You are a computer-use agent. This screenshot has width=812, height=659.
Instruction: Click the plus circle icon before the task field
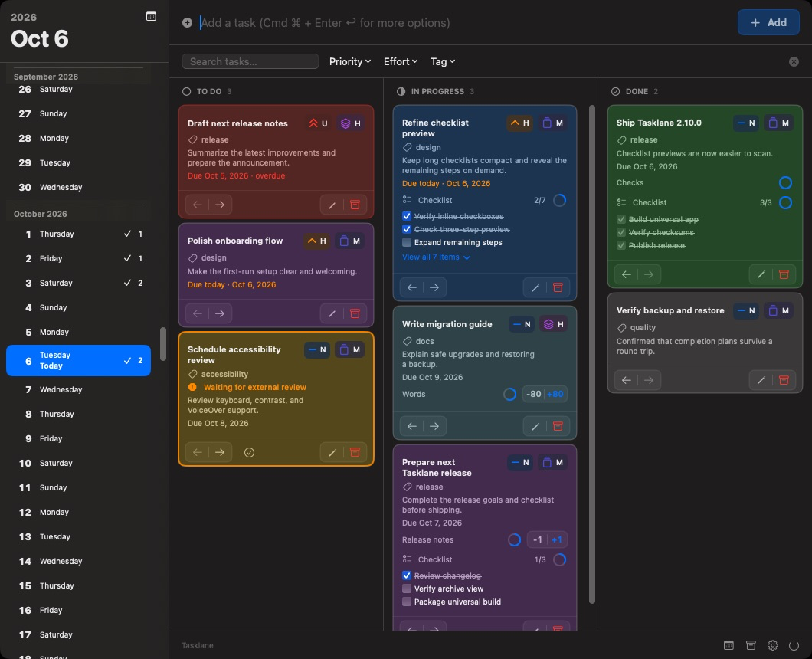coord(188,23)
